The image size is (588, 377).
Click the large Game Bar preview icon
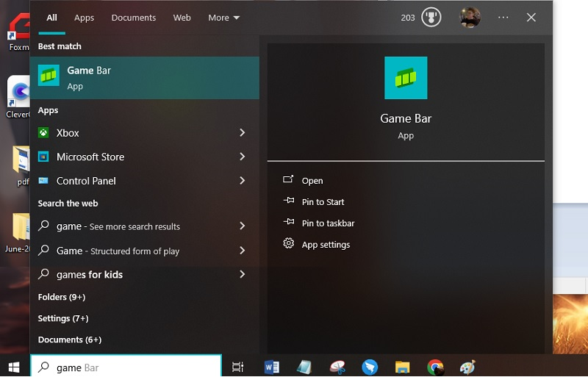pos(406,78)
